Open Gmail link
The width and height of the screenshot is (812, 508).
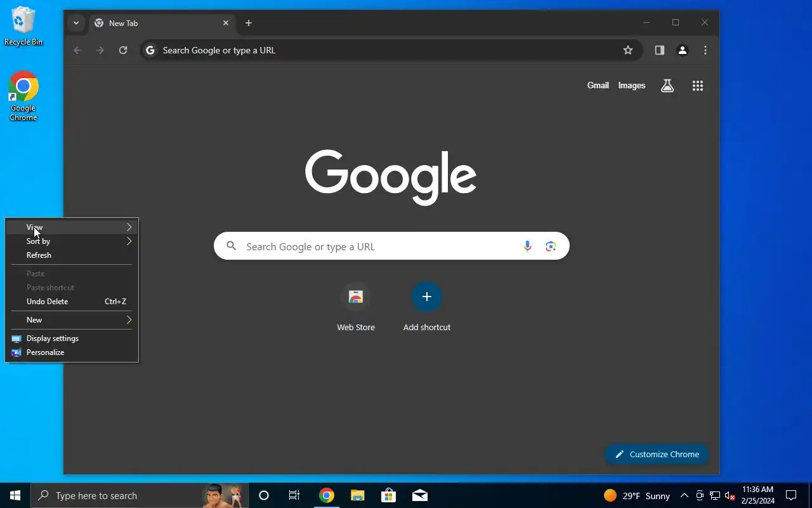coord(598,86)
